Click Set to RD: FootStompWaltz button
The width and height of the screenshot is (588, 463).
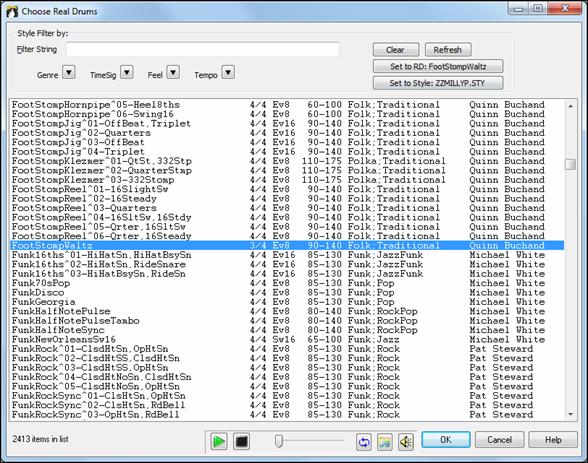(438, 66)
